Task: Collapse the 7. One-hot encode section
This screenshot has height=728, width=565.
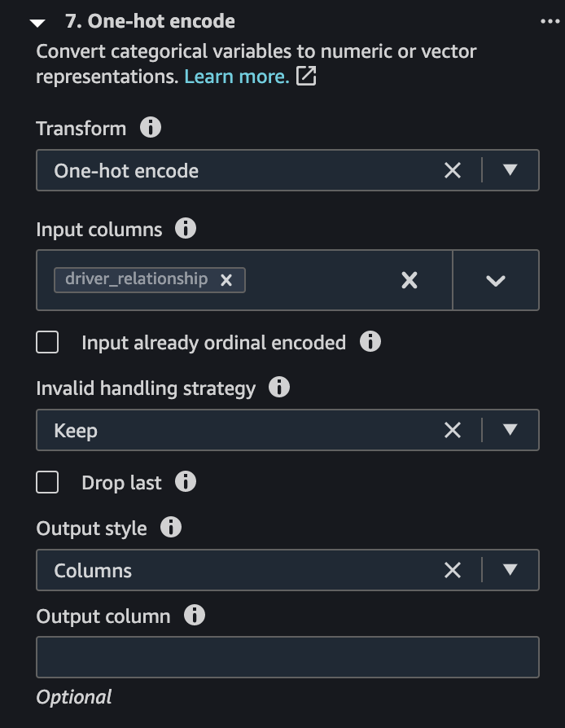Action: click(37, 23)
